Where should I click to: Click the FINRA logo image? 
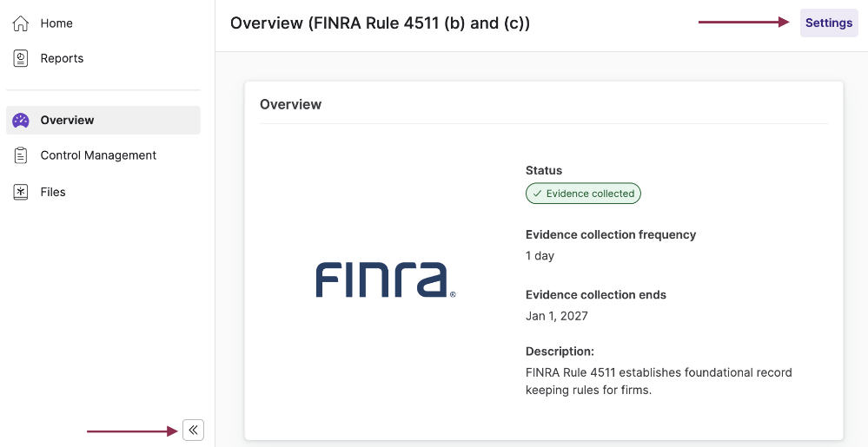tap(386, 280)
